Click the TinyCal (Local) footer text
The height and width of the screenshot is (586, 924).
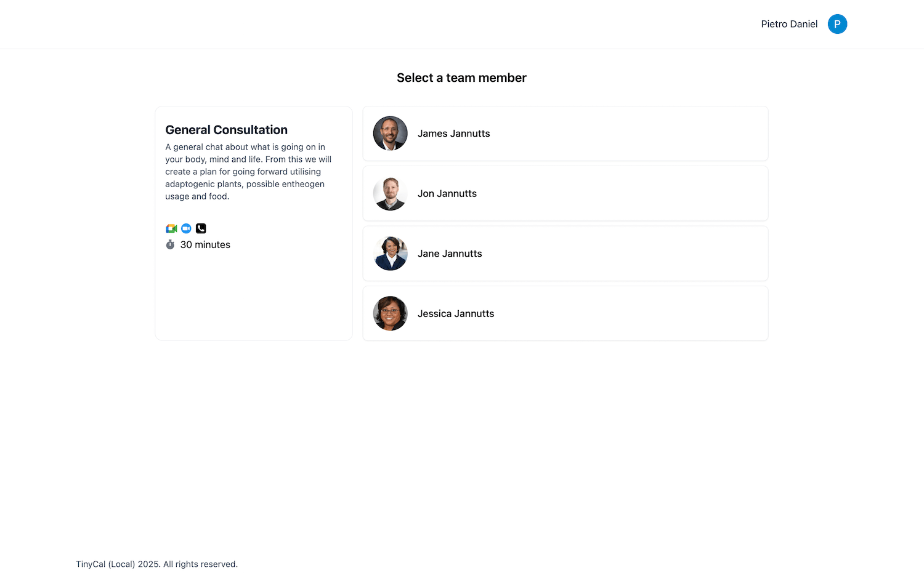(x=156, y=564)
